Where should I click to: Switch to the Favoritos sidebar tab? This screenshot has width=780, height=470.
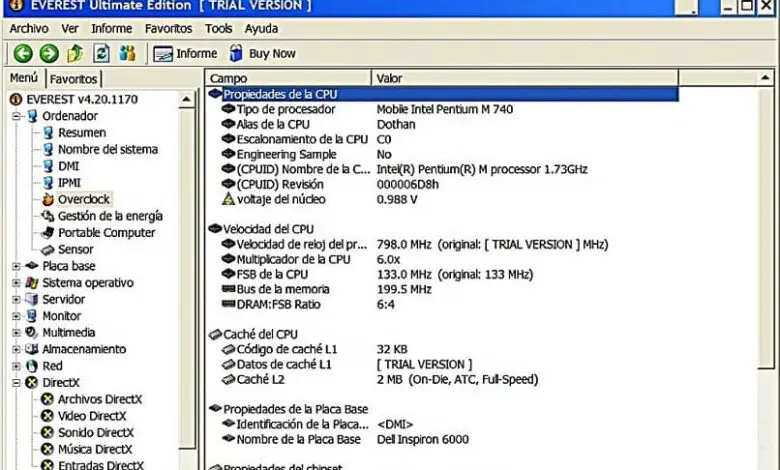click(x=73, y=79)
